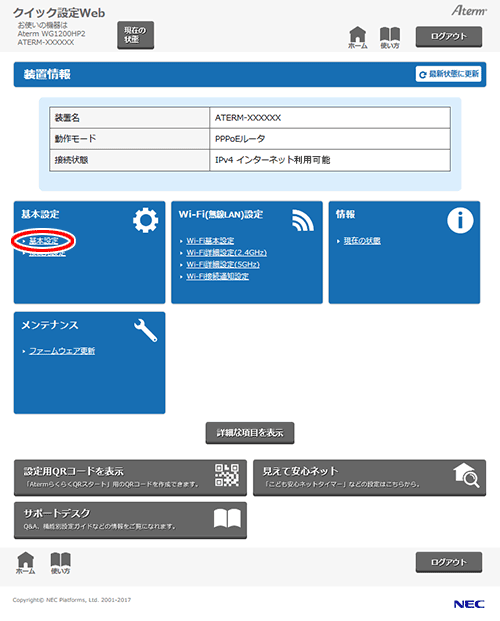Select the ATERM-XXXXXX device name cell

pos(330,118)
